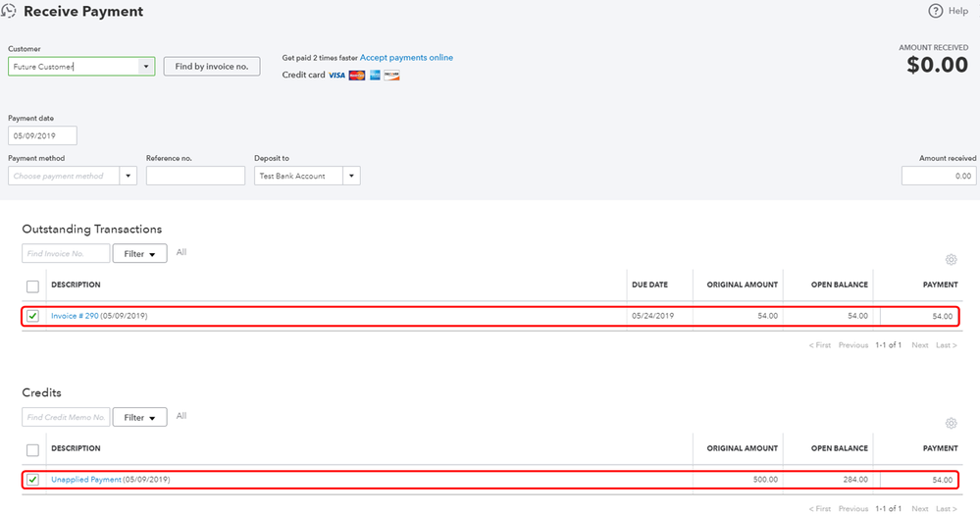The image size is (980, 516).
Task: Click the MasterCard logo
Action: click(357, 76)
